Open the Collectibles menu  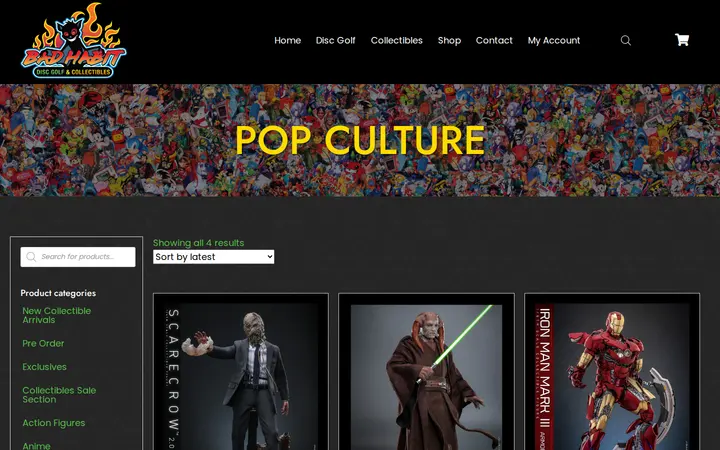(397, 40)
